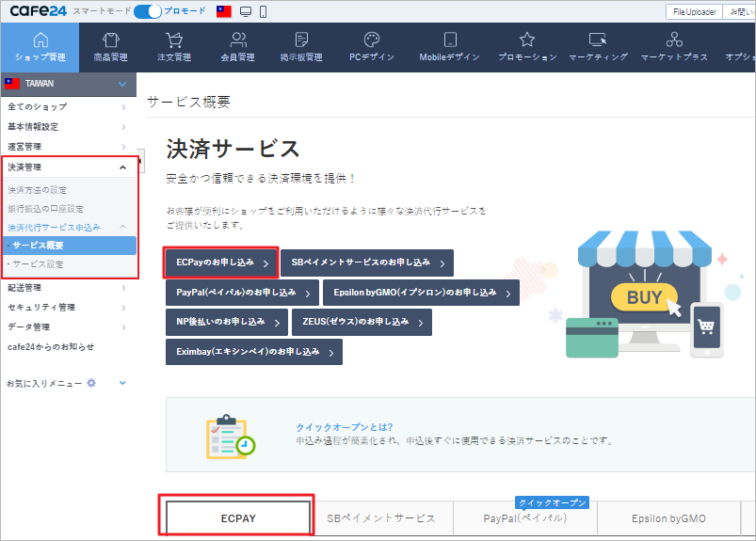The width and height of the screenshot is (756, 541).
Task: Click the cafe24 logo
Action: click(x=38, y=10)
